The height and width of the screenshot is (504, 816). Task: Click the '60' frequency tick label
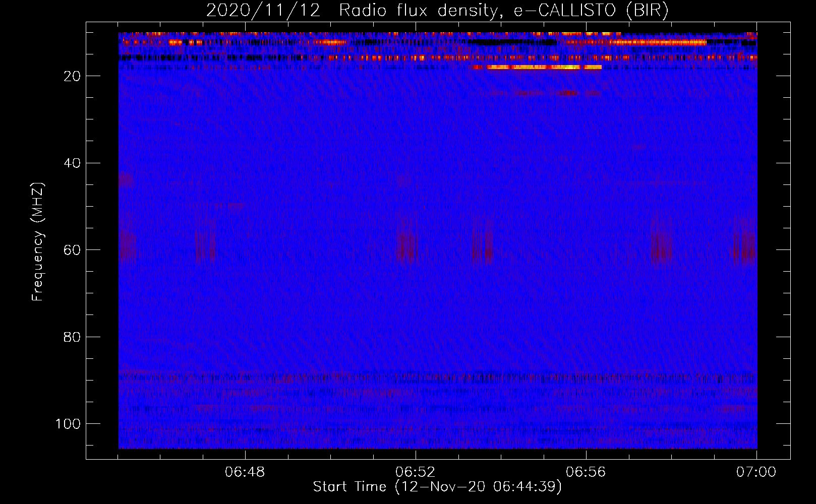[72, 250]
